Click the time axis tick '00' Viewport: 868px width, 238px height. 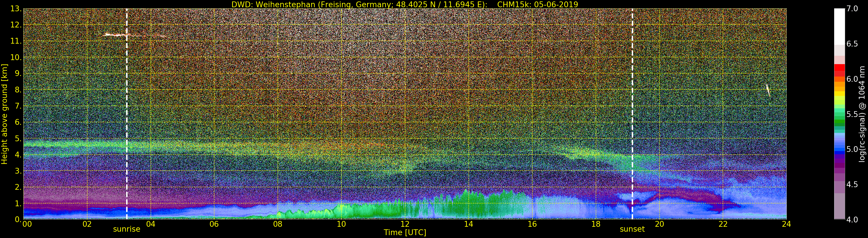[27, 224]
